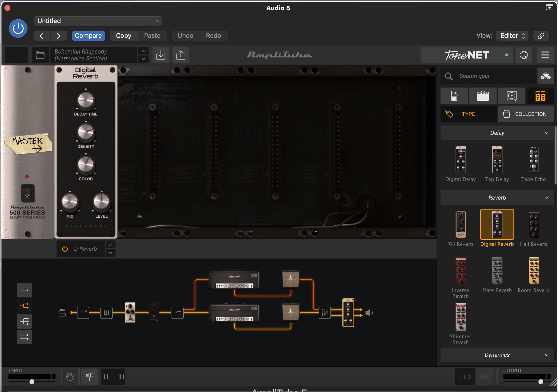
Task: Click the MIX knob
Action: 70,202
